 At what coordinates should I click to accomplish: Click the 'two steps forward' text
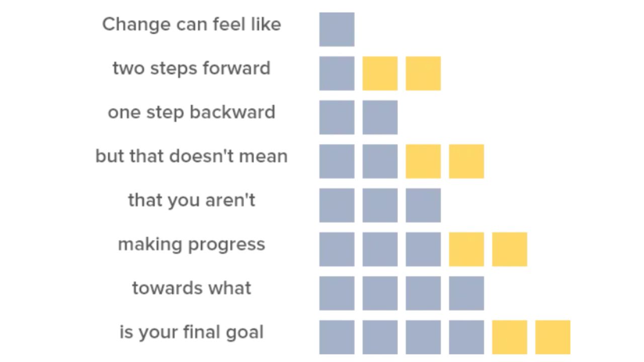[191, 68]
